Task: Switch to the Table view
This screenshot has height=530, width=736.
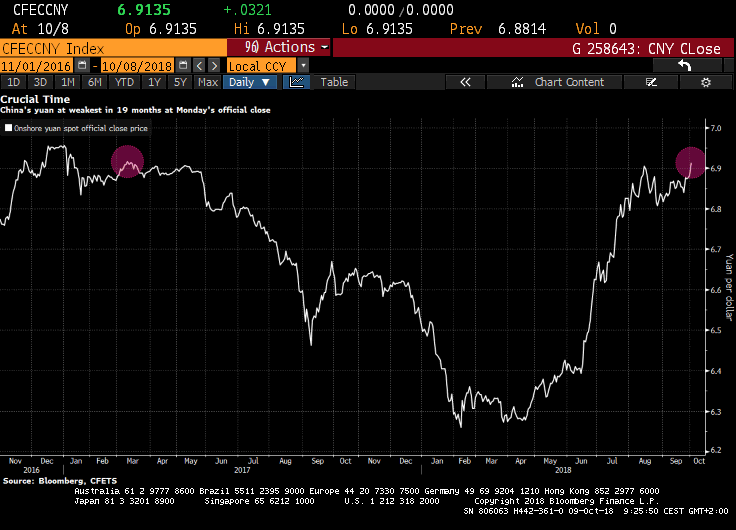Action: [334, 82]
